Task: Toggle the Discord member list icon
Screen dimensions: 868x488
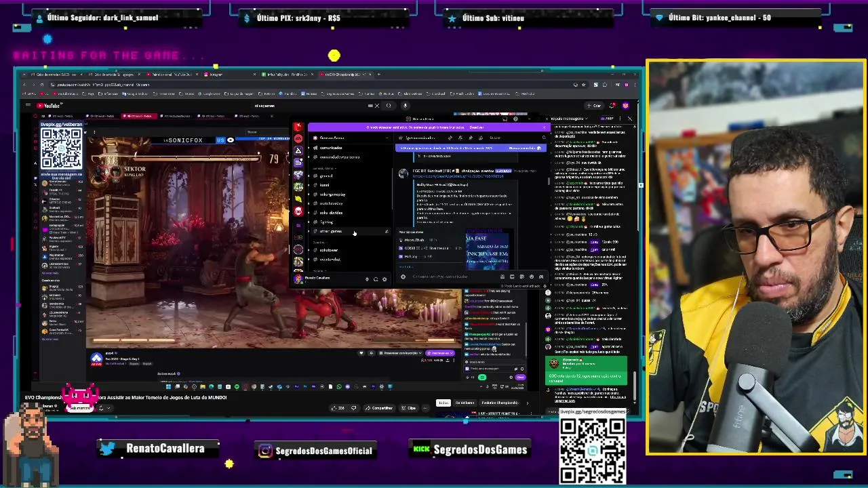Action: click(x=481, y=138)
